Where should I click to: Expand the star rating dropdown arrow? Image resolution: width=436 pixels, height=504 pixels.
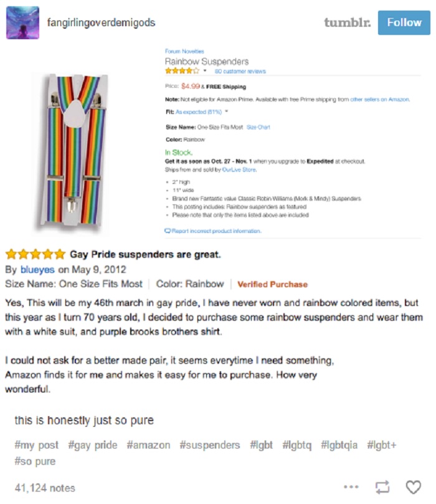click(x=205, y=71)
